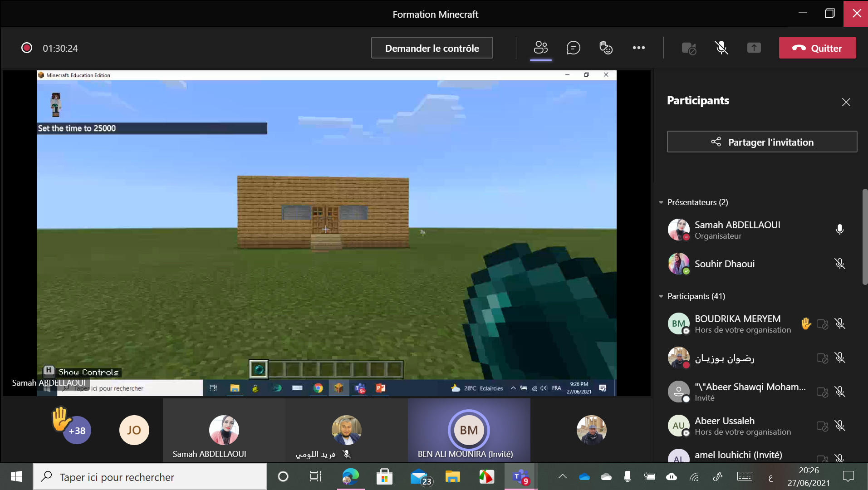868x490 pixels.
Task: Click the share content icon
Action: coord(754,48)
